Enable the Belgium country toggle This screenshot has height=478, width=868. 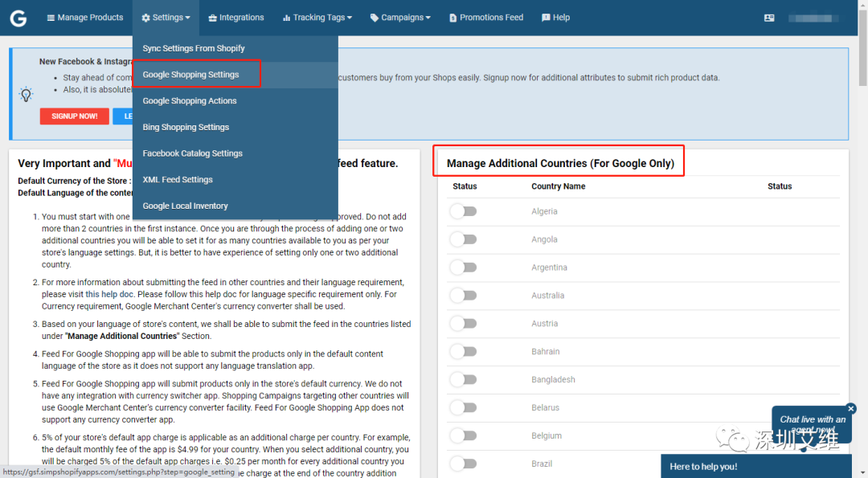(464, 435)
